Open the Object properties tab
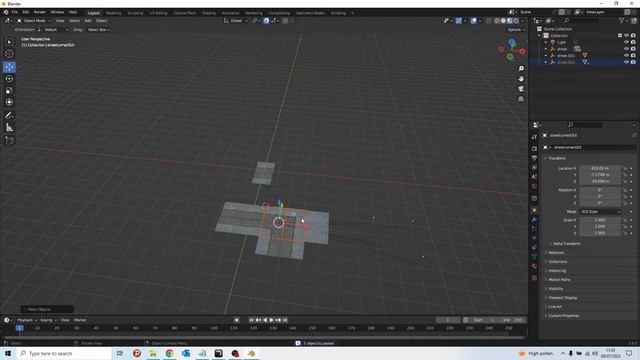 point(534,210)
